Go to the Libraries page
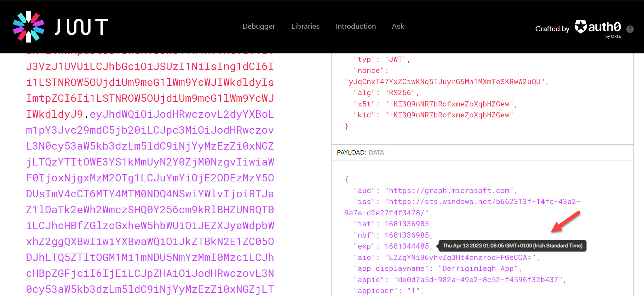Screen dimensions: 644x296 point(305,26)
